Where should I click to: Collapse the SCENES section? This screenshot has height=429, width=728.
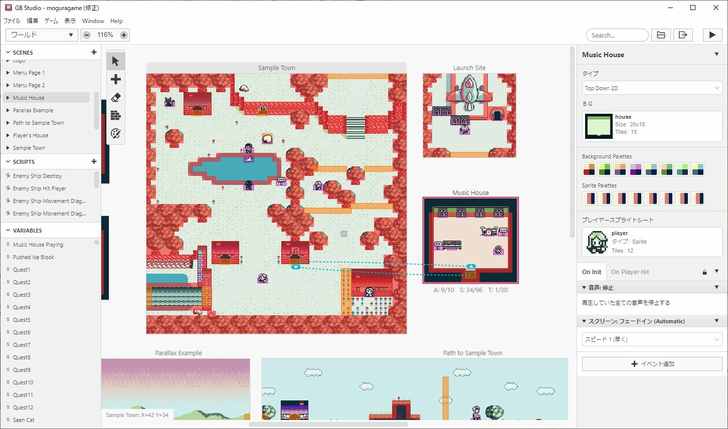(8, 52)
